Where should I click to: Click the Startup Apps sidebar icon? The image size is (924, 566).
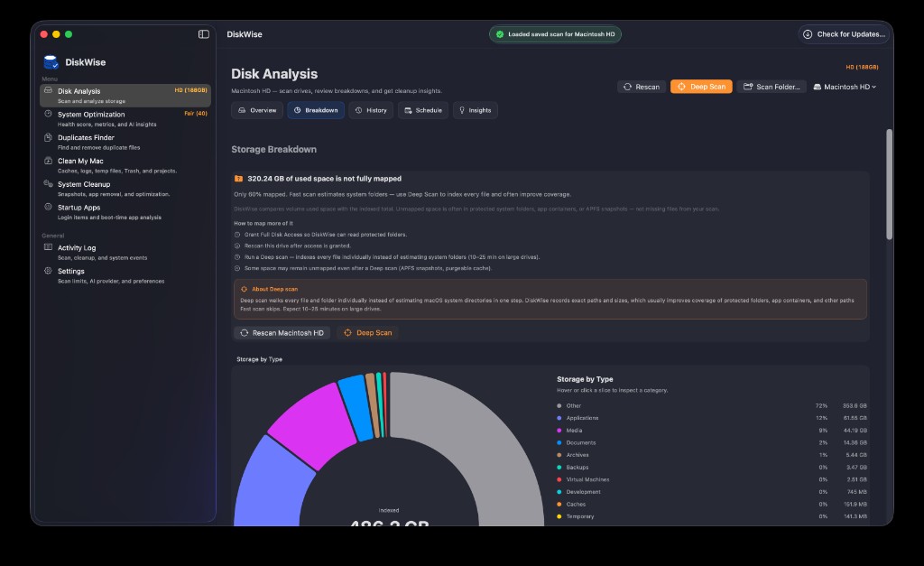point(49,207)
